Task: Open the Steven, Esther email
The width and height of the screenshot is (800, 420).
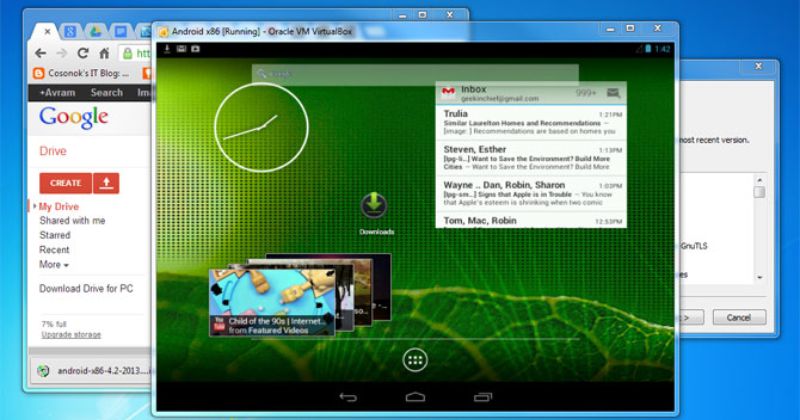Action: coord(531,158)
